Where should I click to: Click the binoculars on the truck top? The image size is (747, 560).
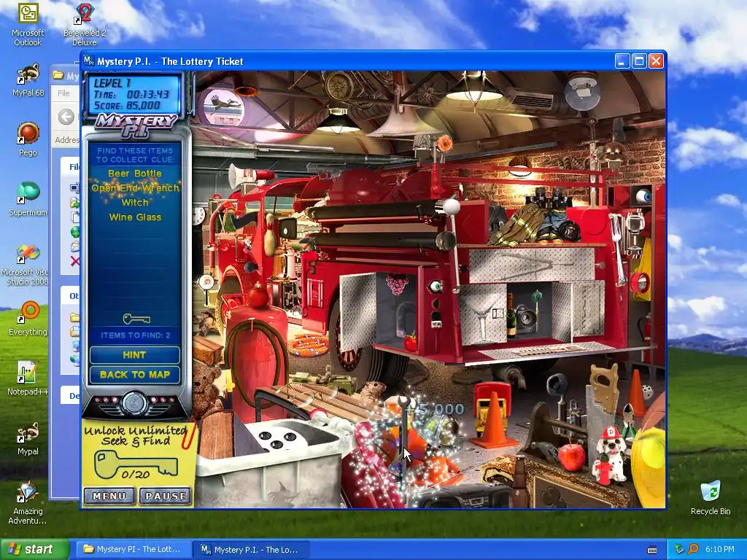[x=549, y=197]
